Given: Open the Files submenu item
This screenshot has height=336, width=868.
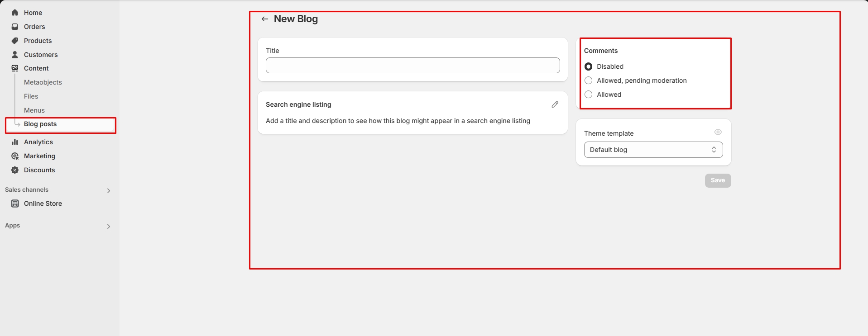Looking at the screenshot, I should (x=31, y=96).
